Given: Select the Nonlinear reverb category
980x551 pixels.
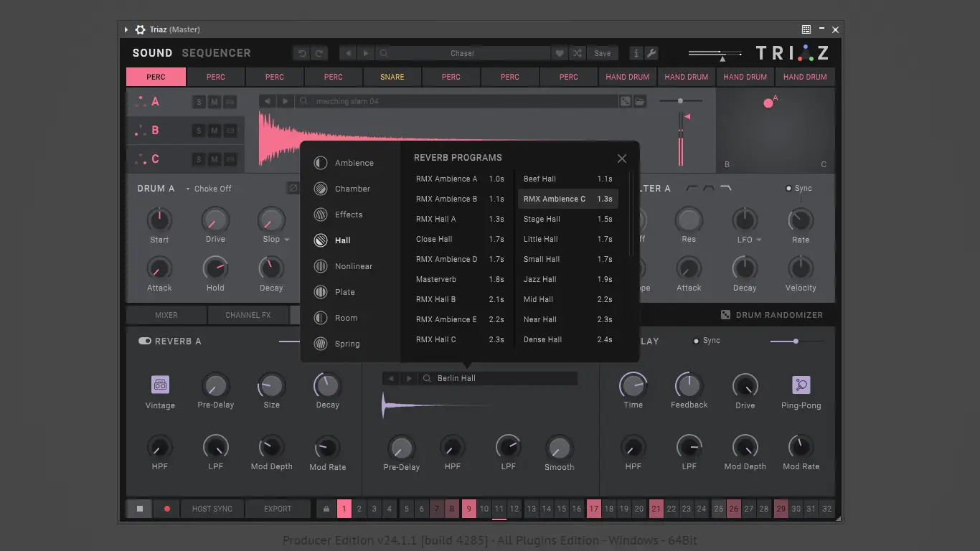Looking at the screenshot, I should coord(343,266).
